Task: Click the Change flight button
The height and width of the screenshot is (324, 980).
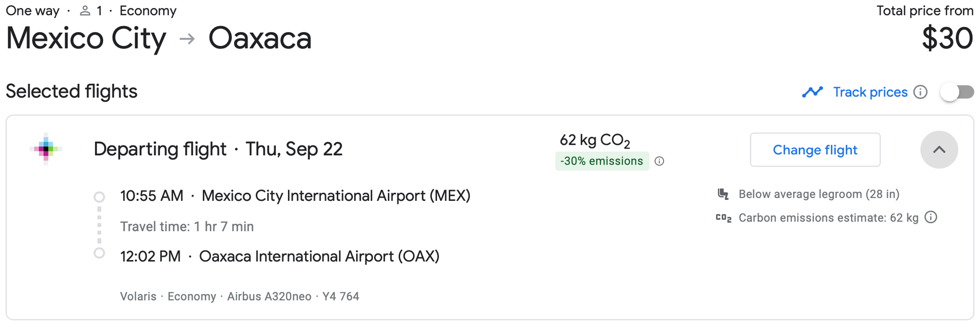Action: click(815, 150)
